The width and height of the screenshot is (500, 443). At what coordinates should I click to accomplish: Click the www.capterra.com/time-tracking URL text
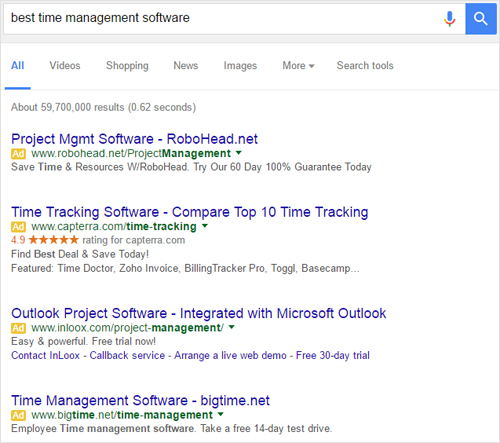(114, 227)
